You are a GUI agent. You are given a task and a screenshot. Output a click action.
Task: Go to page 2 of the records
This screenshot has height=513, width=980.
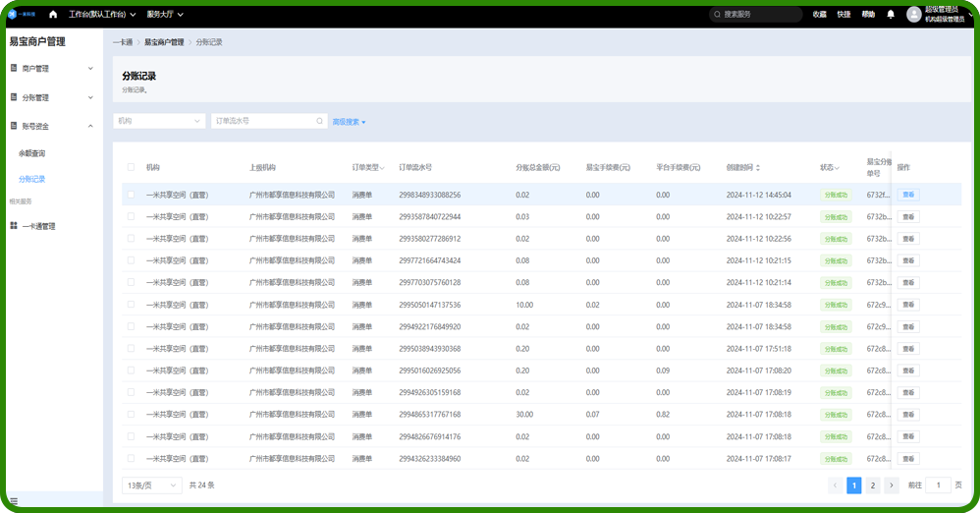tap(872, 485)
